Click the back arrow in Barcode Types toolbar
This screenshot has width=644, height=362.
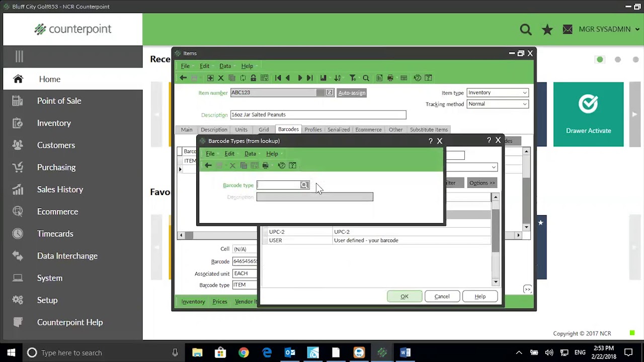pyautogui.click(x=208, y=165)
